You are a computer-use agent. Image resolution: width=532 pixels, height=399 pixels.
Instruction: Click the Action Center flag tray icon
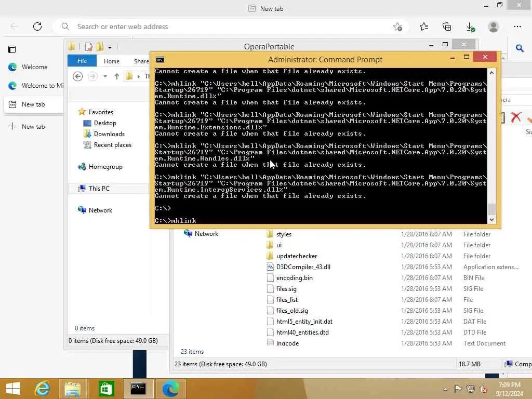tap(458, 389)
